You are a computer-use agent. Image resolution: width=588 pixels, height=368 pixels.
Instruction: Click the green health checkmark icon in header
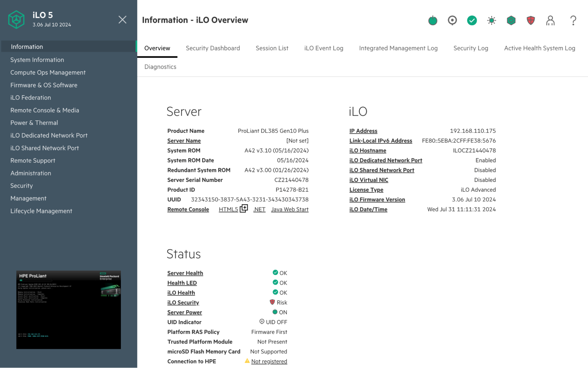coord(472,20)
